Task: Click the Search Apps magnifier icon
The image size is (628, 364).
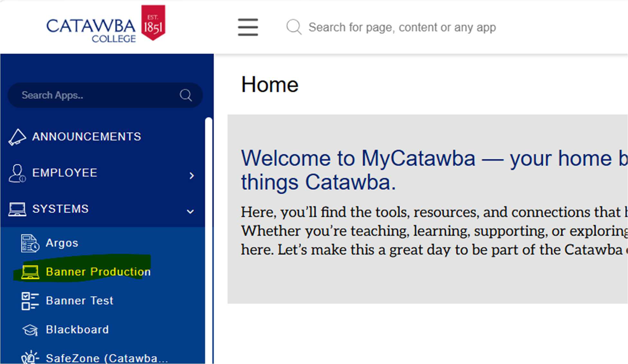Action: pos(186,95)
